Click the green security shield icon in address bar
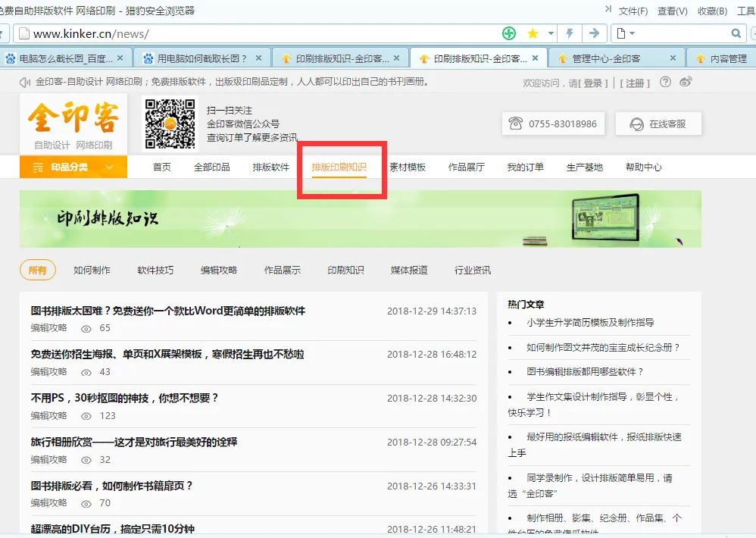This screenshot has width=756, height=538. 509,33
